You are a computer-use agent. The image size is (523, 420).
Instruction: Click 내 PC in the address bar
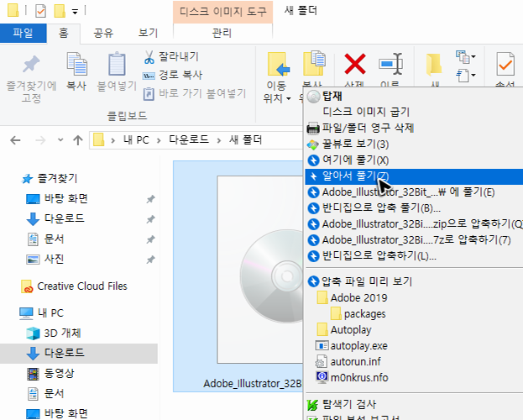click(136, 140)
